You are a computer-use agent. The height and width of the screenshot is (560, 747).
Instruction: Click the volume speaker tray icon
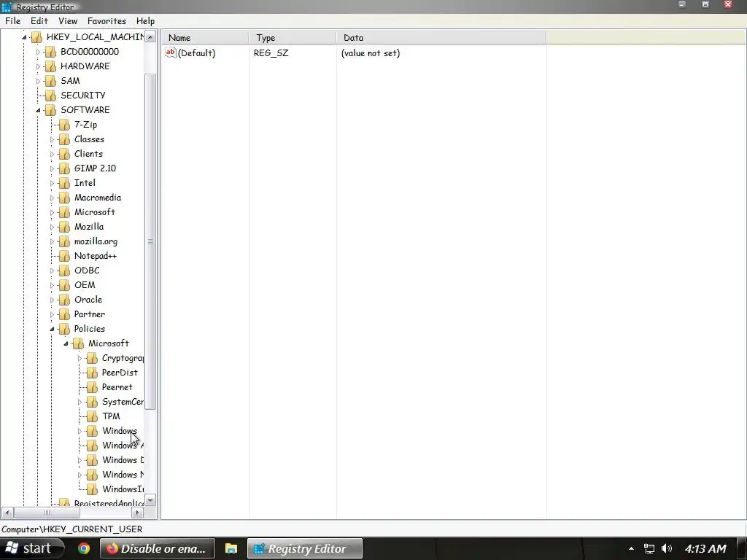[x=667, y=548]
